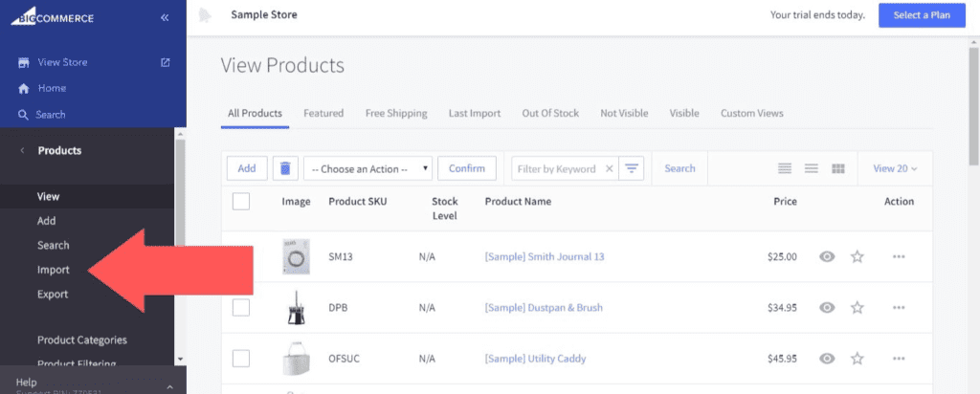Open the View Store external link icon

[x=165, y=62]
